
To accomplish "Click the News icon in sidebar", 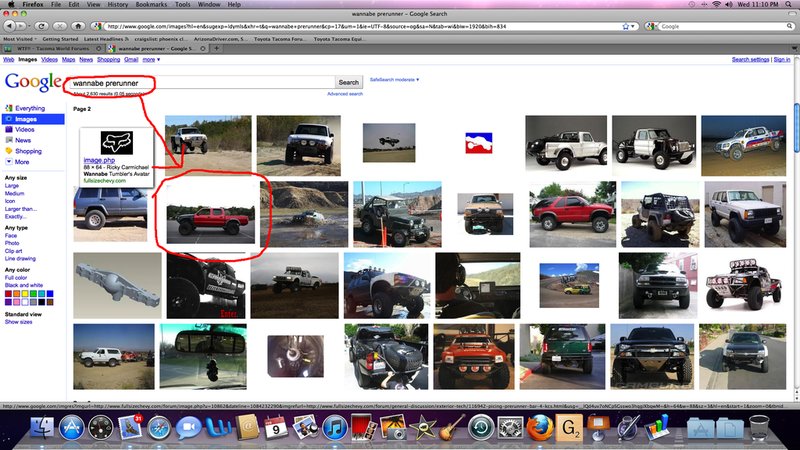I will (x=9, y=140).
